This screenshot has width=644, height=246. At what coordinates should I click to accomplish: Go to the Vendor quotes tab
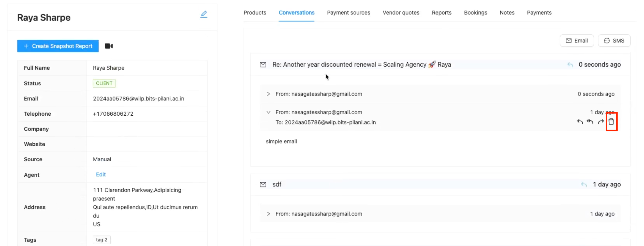point(401,13)
